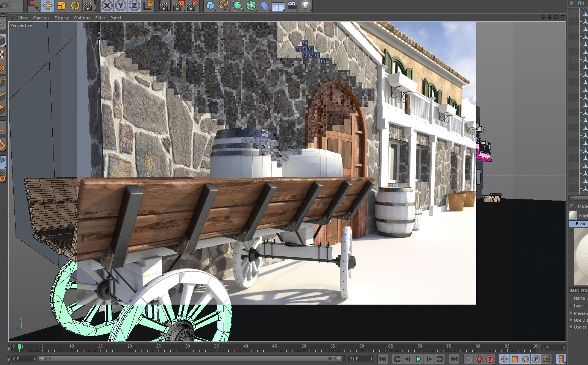This screenshot has width=588, height=365.
Task: Activate the Rotate tool
Action: tap(75, 5)
